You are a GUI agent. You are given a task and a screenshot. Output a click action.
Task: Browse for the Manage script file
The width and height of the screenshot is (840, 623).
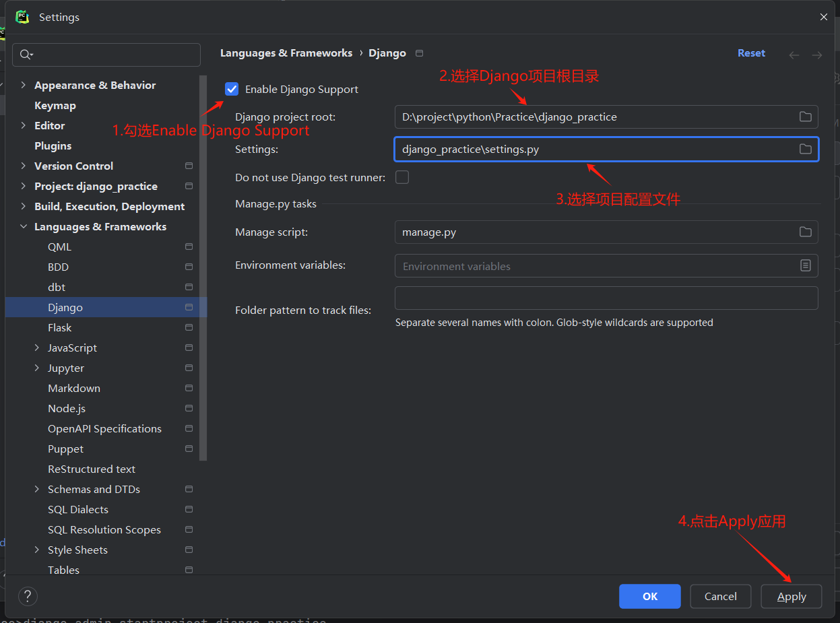pyautogui.click(x=805, y=232)
